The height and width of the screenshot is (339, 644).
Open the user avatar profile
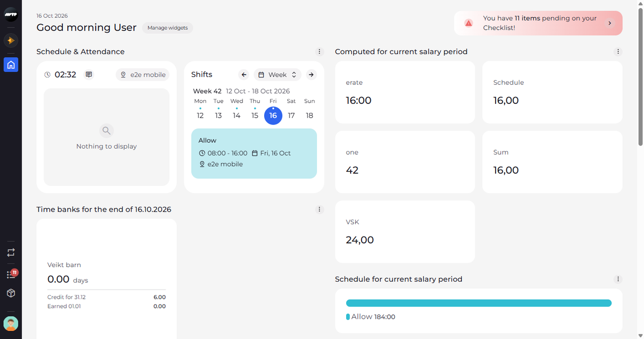[x=11, y=323]
